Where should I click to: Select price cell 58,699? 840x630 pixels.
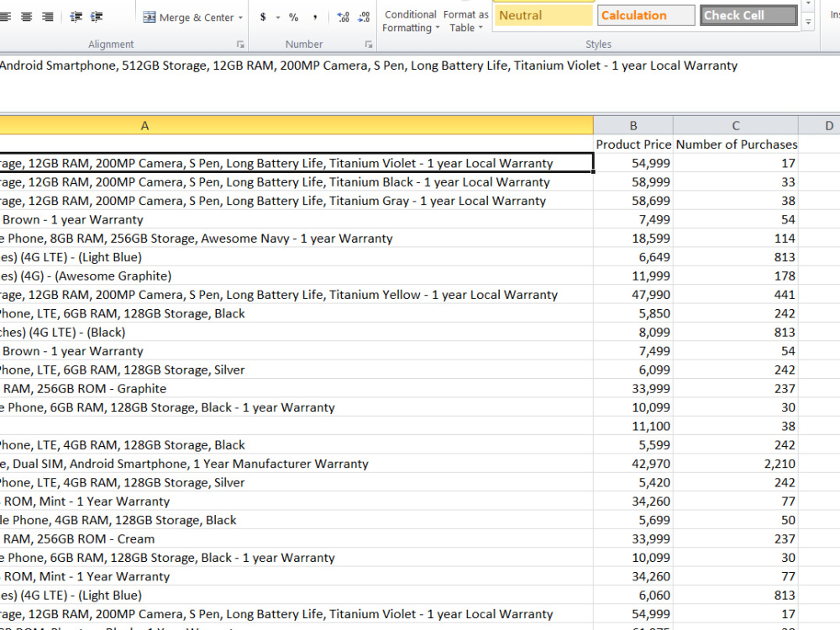633,201
